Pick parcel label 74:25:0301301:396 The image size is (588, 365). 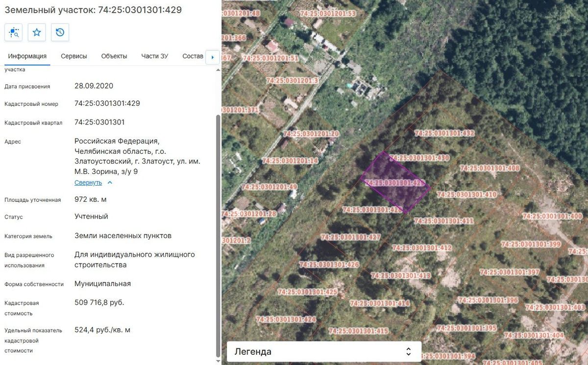[x=488, y=300]
